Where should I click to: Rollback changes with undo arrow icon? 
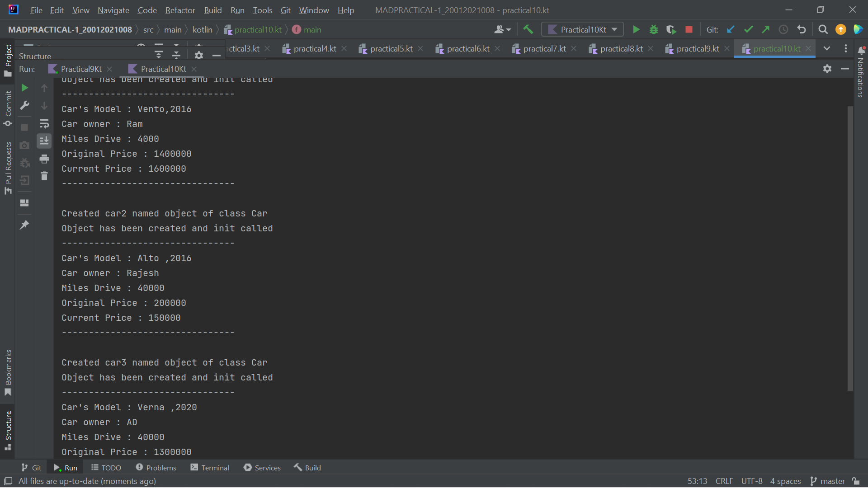pyautogui.click(x=802, y=30)
